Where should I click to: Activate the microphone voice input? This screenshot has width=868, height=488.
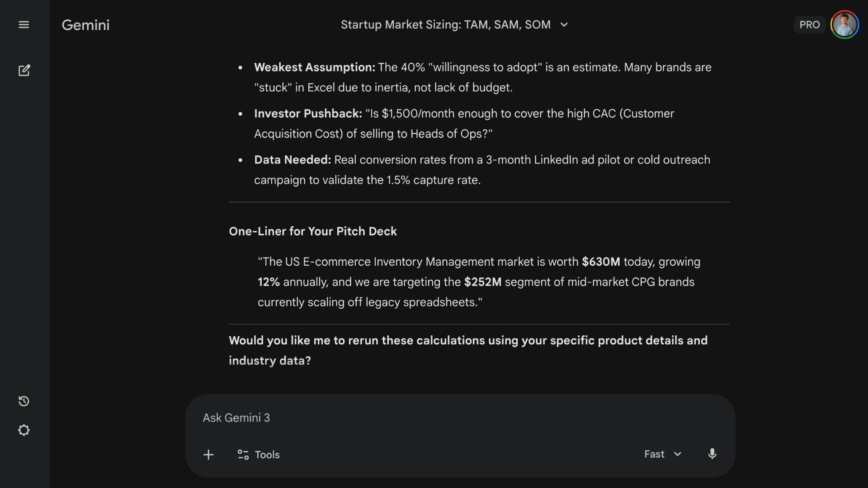coord(712,454)
